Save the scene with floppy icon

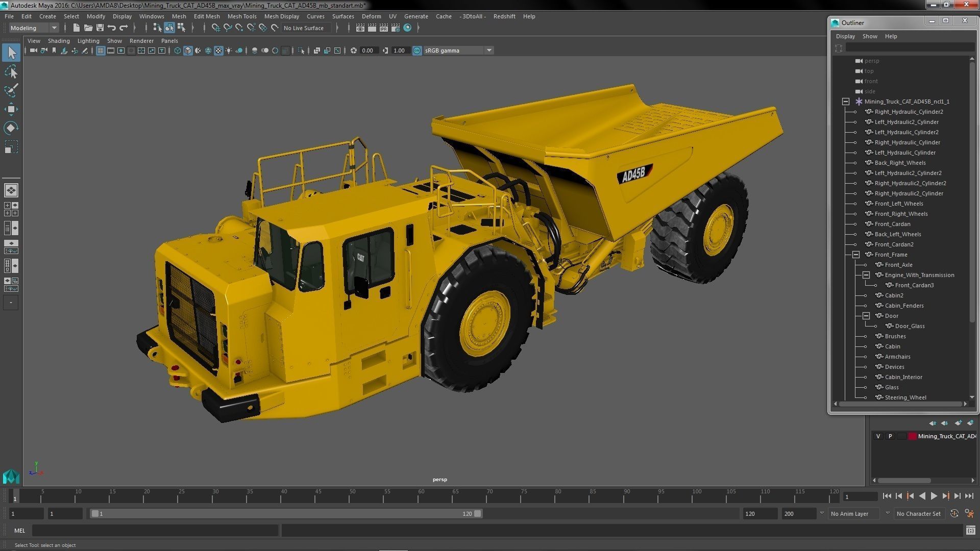pyautogui.click(x=100, y=28)
